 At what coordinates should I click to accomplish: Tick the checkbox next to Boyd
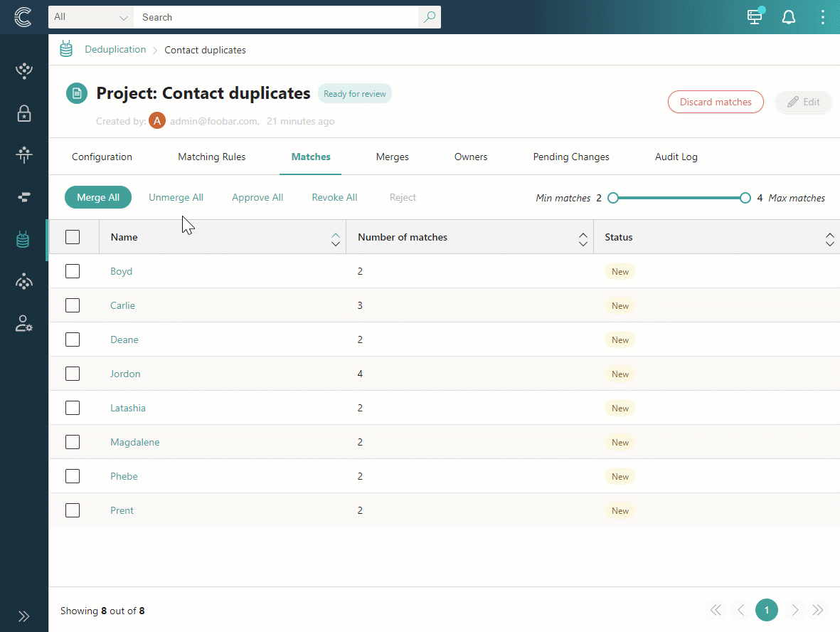(72, 270)
